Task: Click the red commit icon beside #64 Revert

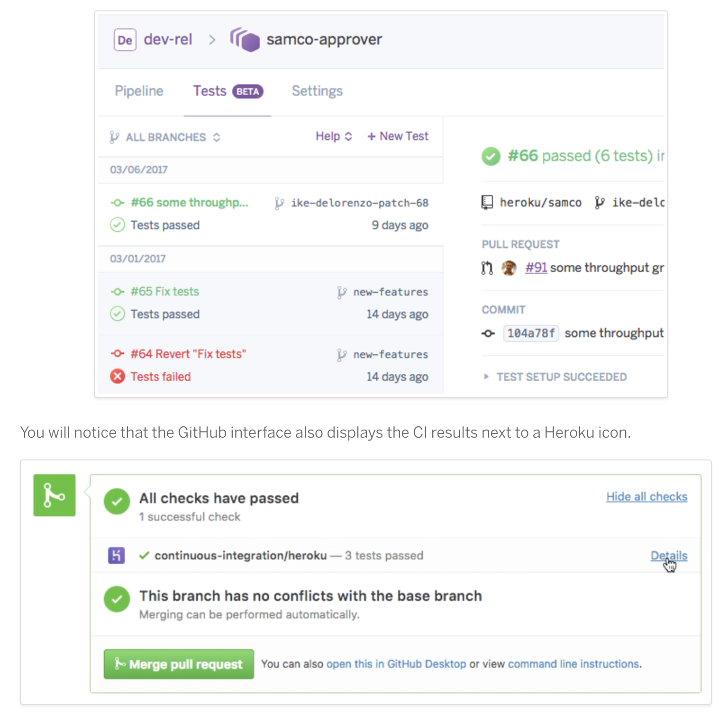Action: pos(117,354)
